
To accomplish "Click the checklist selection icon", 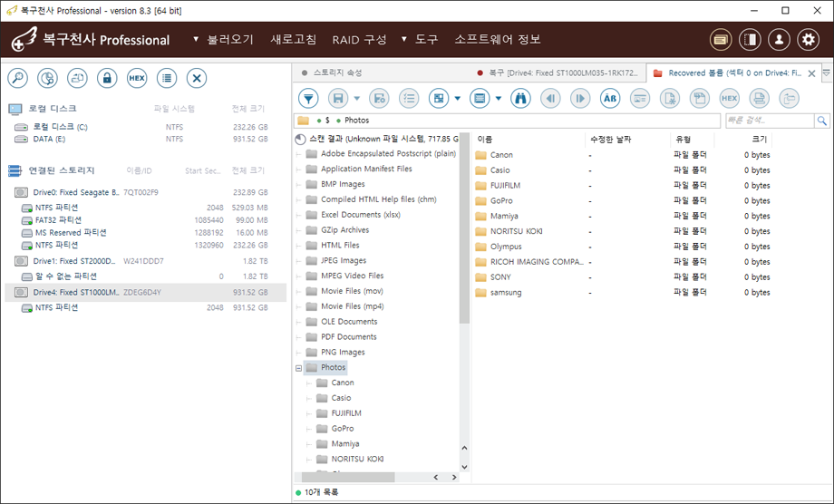I will [x=409, y=99].
